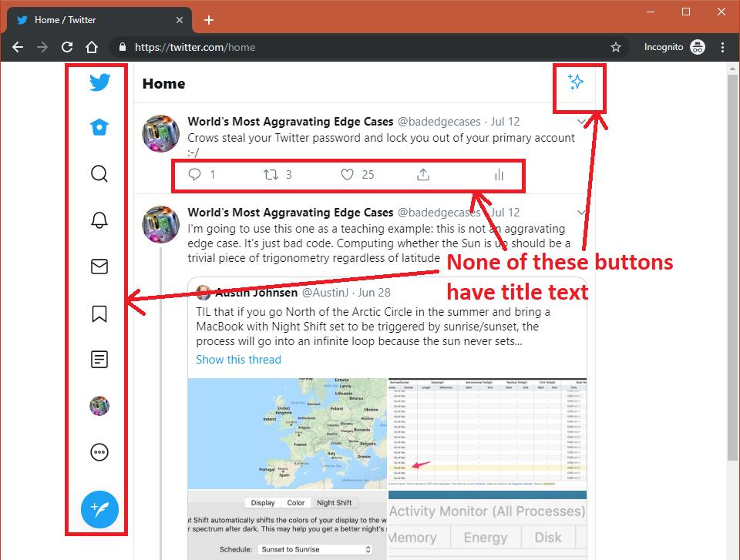Share the crows password tweet
The image size is (740, 560).
(423, 175)
